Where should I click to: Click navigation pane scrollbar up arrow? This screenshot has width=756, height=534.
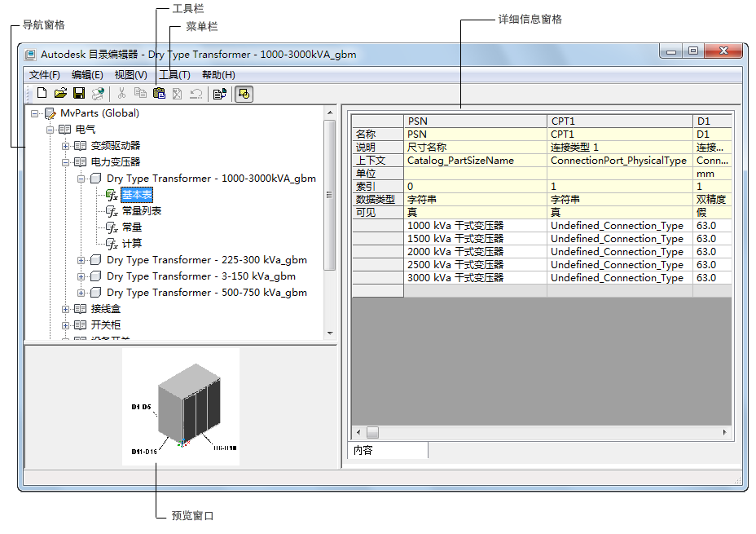coord(330,113)
